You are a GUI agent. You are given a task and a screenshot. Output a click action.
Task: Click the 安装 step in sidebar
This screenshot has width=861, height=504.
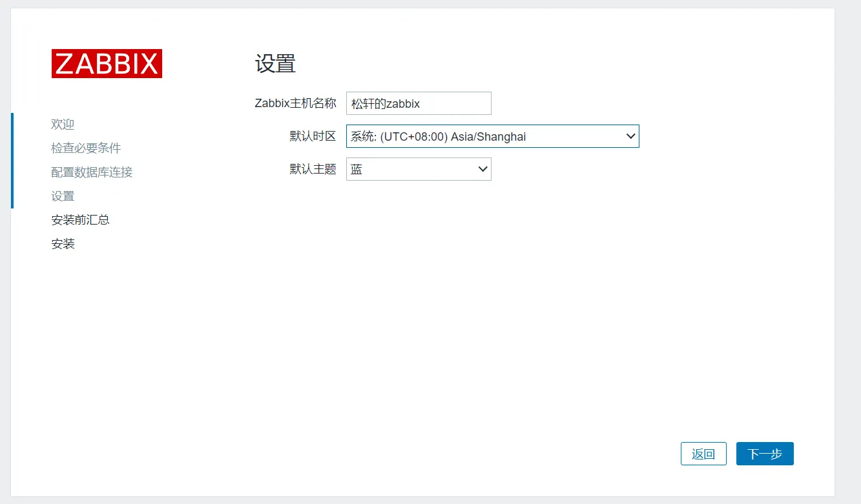click(63, 244)
